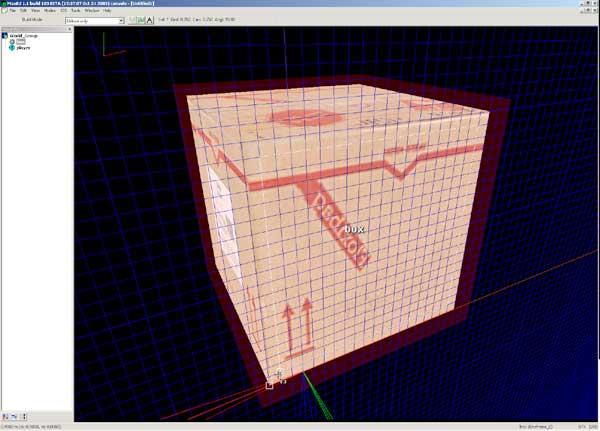Open the Tools menu
Viewport: 600px width, 431px height.
click(x=76, y=11)
